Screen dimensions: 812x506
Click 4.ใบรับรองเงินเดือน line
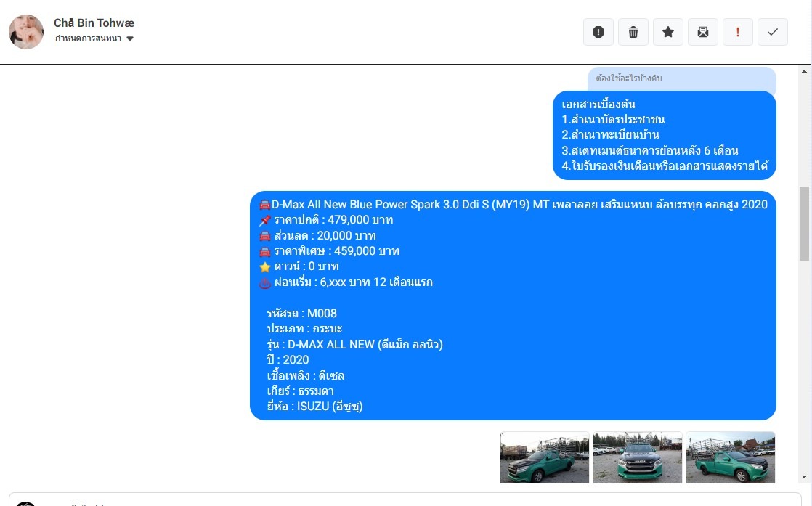(665, 166)
